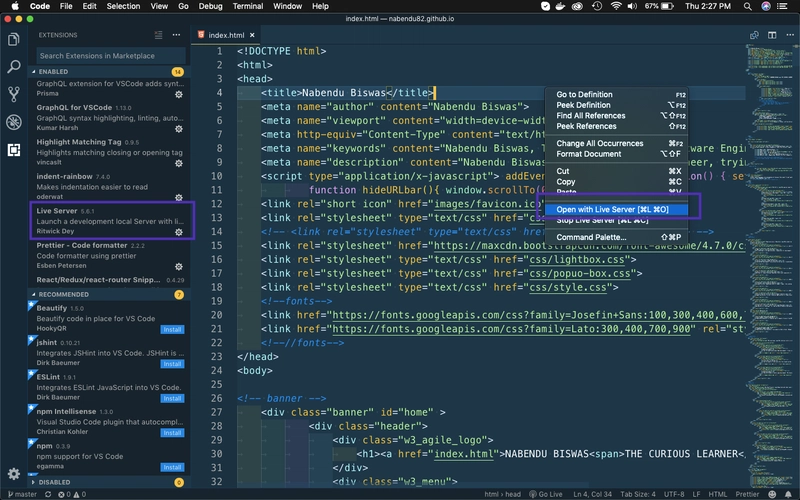Open the Prettier - Code formatter entry
The height and width of the screenshot is (500, 800).
point(111,256)
